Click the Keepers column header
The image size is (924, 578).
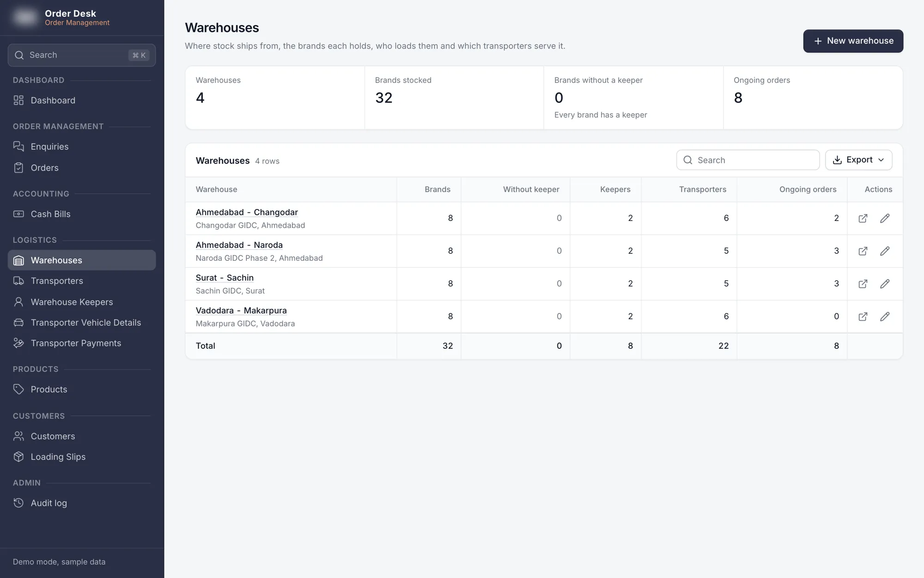tap(615, 190)
